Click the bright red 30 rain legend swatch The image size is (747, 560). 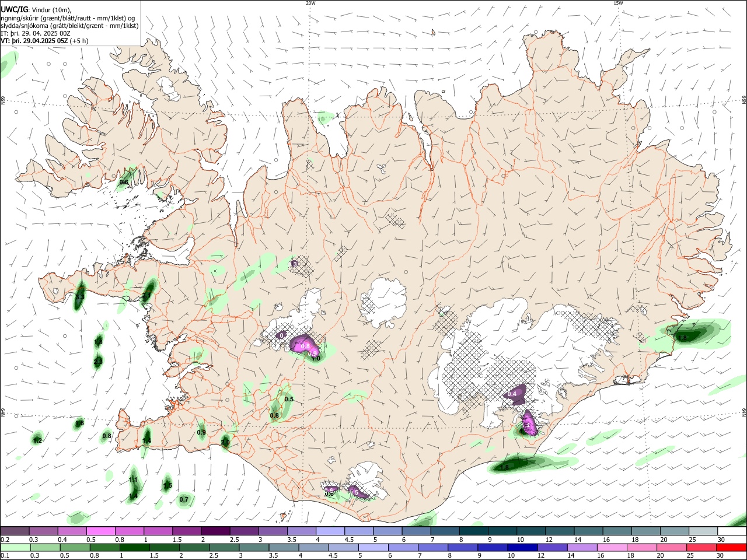(731, 548)
